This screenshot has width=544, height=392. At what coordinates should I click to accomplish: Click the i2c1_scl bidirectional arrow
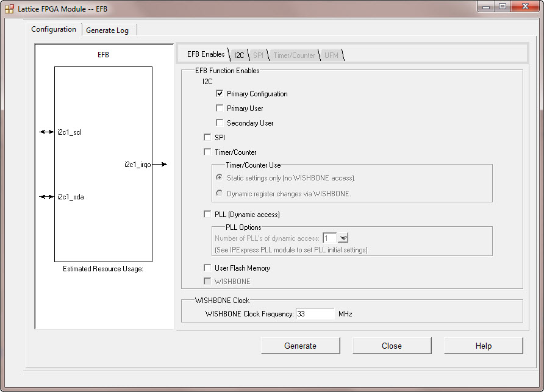click(x=46, y=132)
